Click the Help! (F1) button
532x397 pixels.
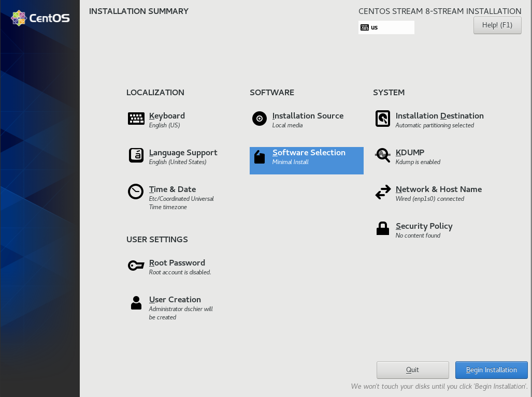[x=497, y=25]
